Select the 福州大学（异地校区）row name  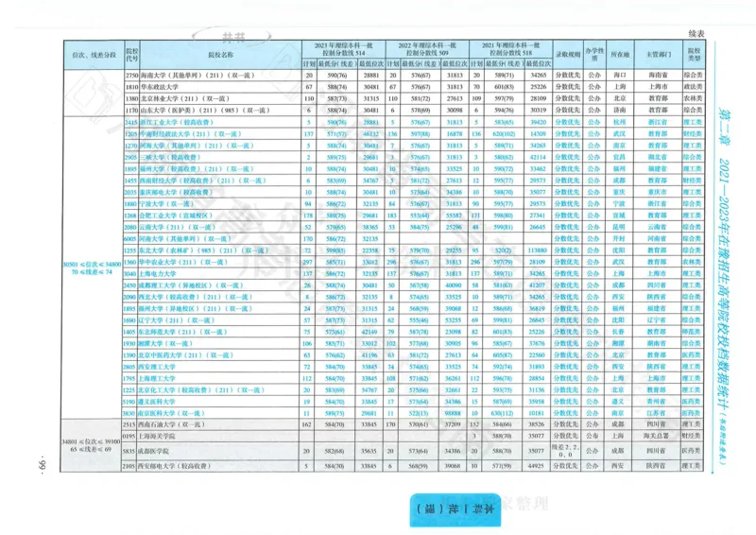coord(196,308)
